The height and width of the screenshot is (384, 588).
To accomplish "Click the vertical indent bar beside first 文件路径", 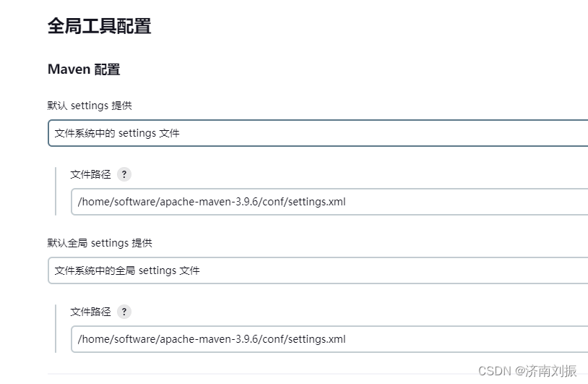I will click(56, 191).
